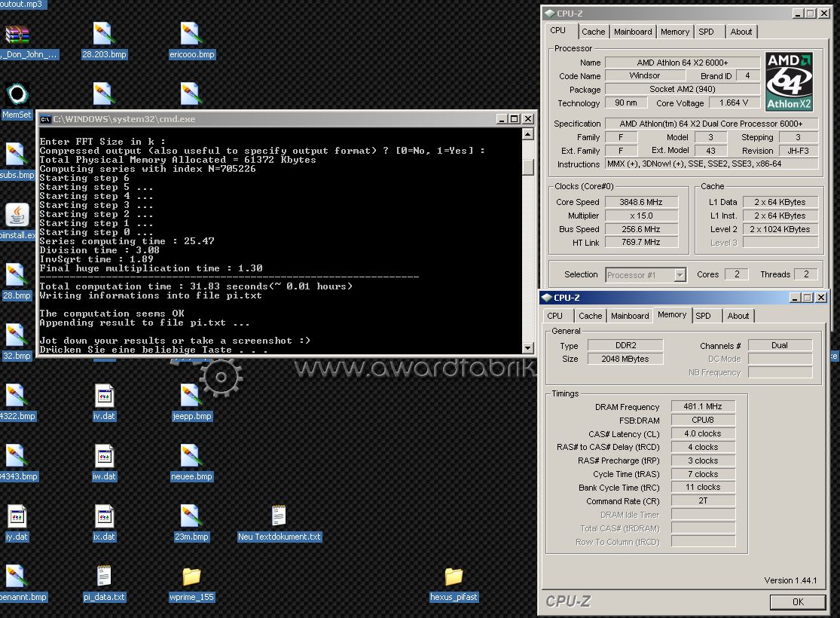This screenshot has width=840, height=618.
Task: Switch to Cache tab in upper CPU-Z window
Action: (x=593, y=32)
